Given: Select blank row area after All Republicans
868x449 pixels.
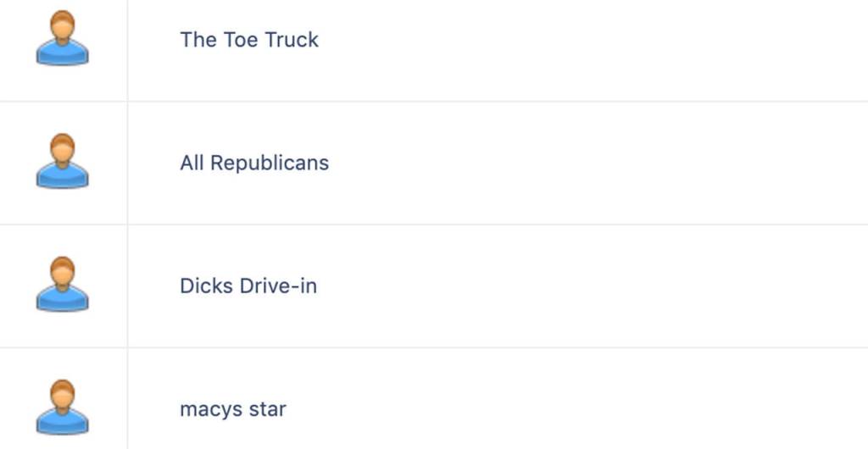Looking at the screenshot, I should [593, 163].
